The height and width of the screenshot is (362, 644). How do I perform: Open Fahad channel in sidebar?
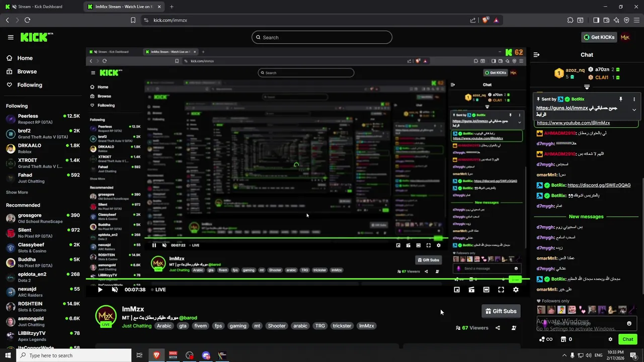coord(43,178)
